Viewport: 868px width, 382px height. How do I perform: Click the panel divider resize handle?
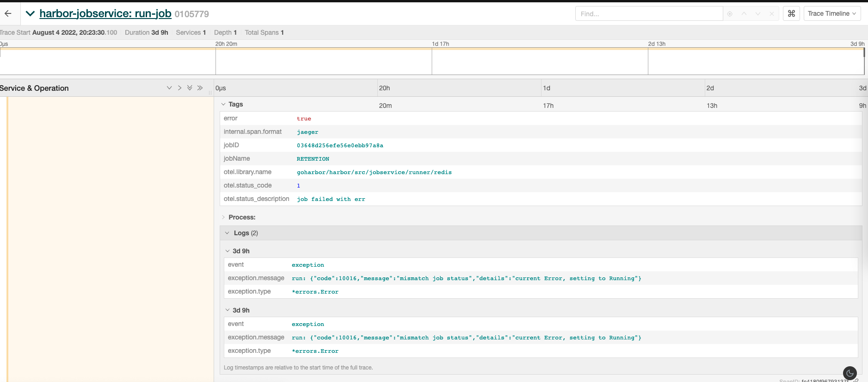(210, 93)
